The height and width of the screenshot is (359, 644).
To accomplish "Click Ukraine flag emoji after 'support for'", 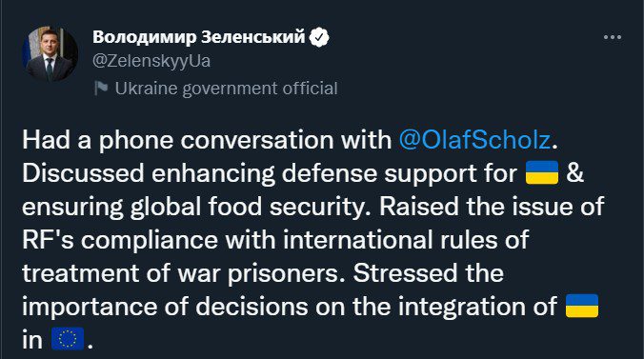I will pos(542,172).
